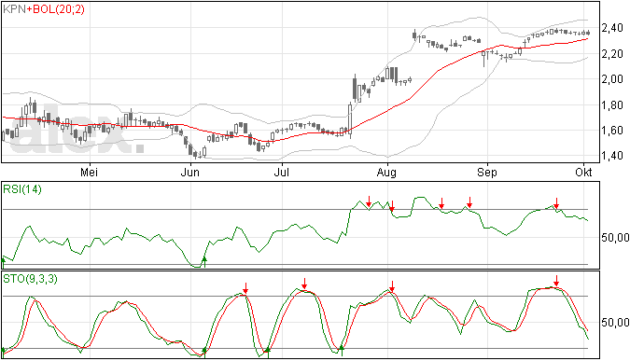
Task: Click the RSI green buy arrow in June
Action: (204, 262)
